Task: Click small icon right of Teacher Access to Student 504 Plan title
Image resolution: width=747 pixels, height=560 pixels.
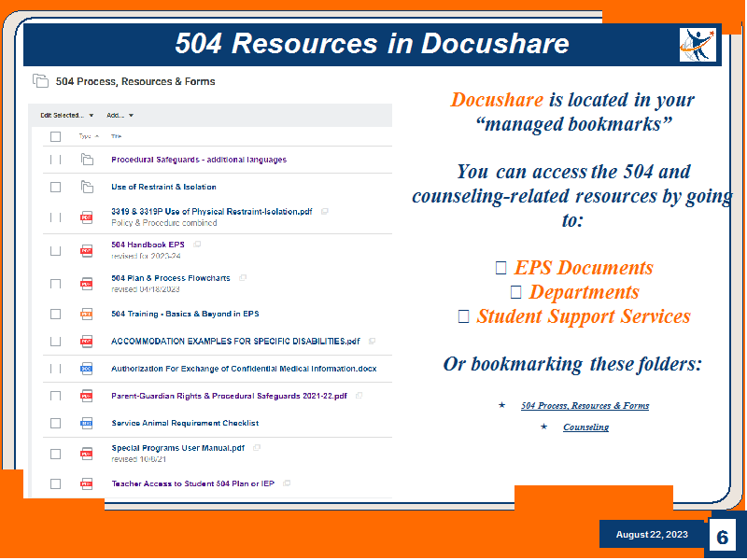Action: 287,483
